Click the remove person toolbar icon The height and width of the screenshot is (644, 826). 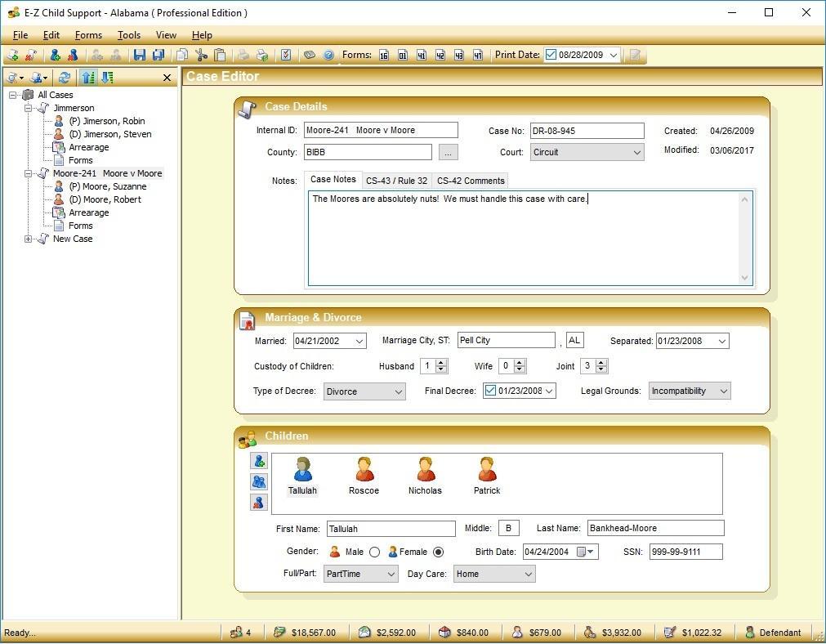pos(73,55)
